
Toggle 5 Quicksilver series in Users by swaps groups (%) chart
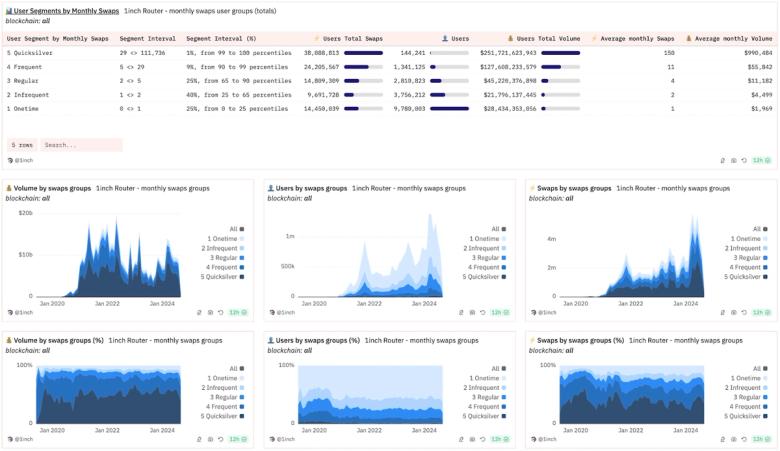[484, 416]
